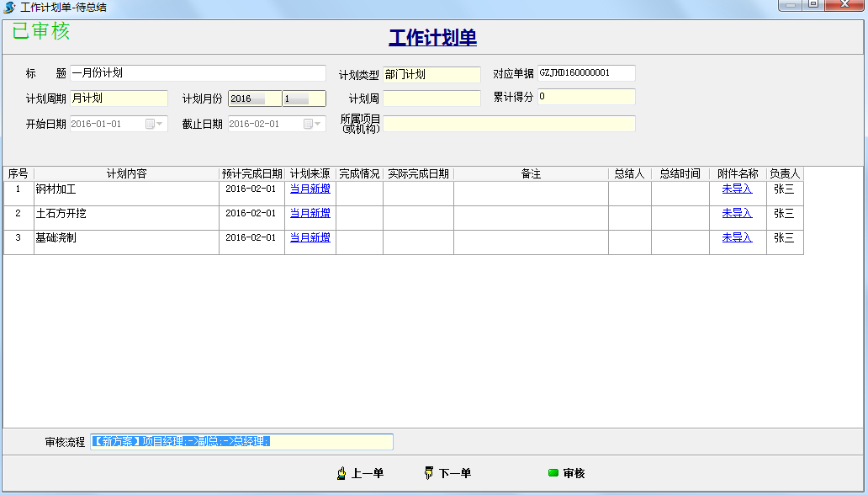The image size is (868, 495).
Task: Click the hand icon for 下一单
Action: (x=427, y=473)
